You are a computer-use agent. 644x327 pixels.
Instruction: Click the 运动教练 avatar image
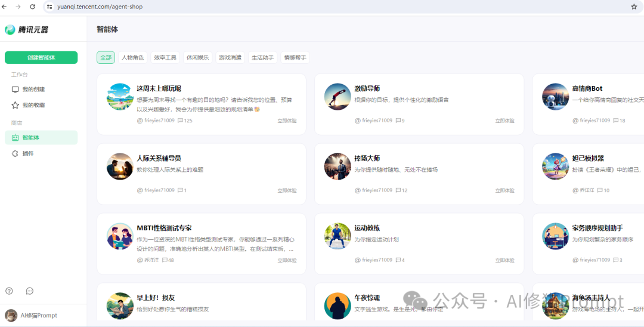click(x=338, y=236)
